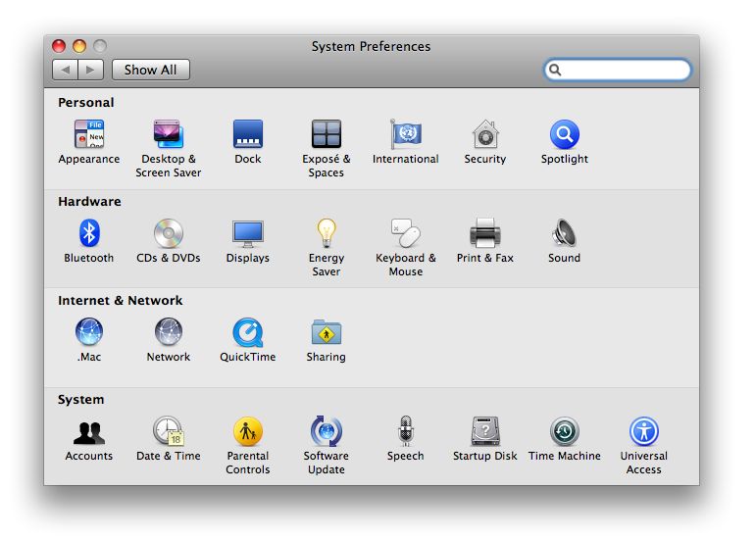This screenshot has width=756, height=540.
Task: Close the System Preferences window
Action: [59, 46]
